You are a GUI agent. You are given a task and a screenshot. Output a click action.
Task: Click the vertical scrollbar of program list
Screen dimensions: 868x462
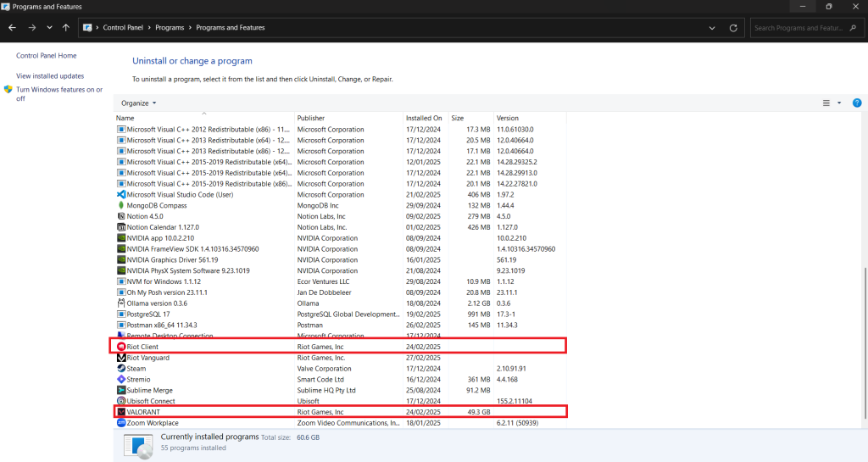pos(865,343)
